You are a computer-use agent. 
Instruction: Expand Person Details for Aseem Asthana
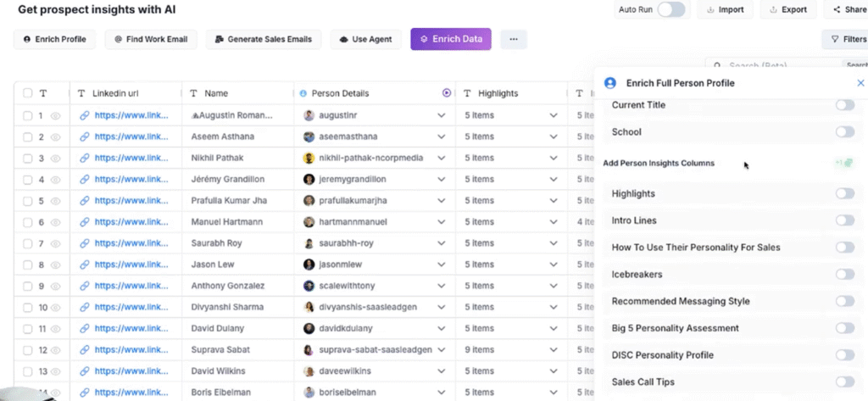pyautogui.click(x=441, y=136)
